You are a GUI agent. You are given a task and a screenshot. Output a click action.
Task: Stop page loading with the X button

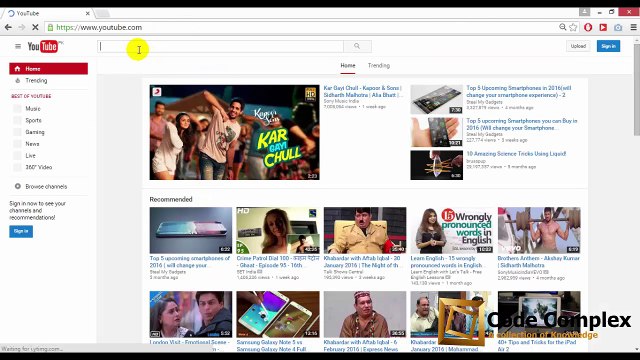(x=35, y=27)
